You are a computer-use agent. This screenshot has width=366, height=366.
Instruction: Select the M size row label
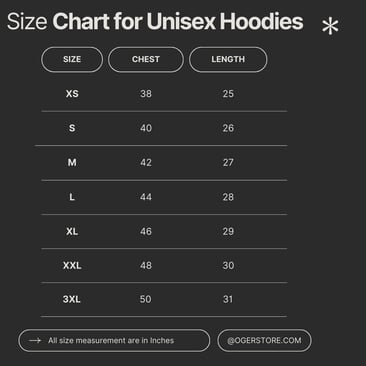72,162
